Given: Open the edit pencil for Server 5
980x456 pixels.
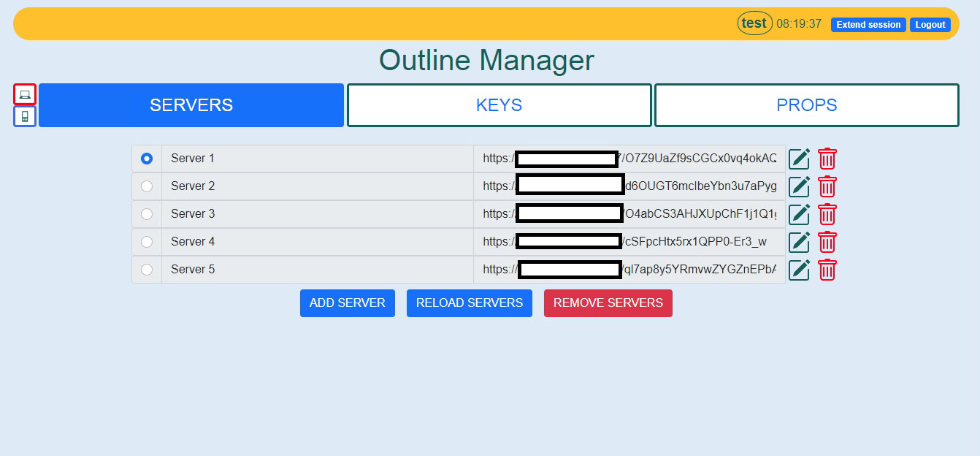Looking at the screenshot, I should coord(799,270).
